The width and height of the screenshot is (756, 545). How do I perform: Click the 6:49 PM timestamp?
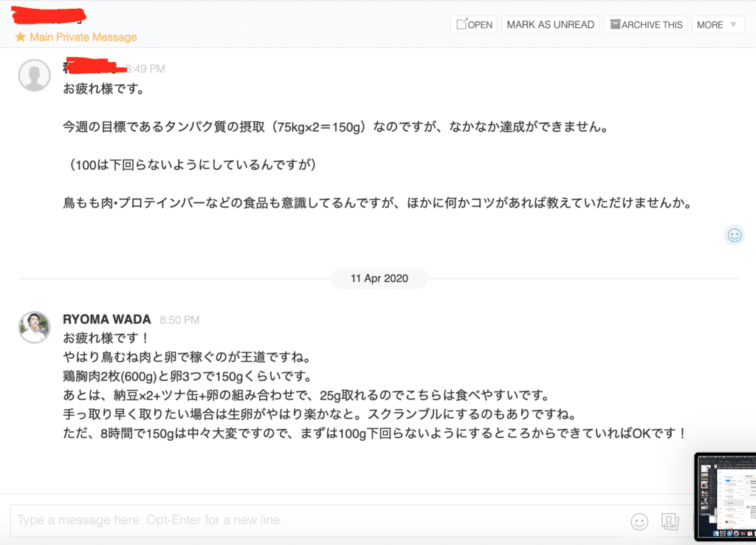click(x=145, y=69)
